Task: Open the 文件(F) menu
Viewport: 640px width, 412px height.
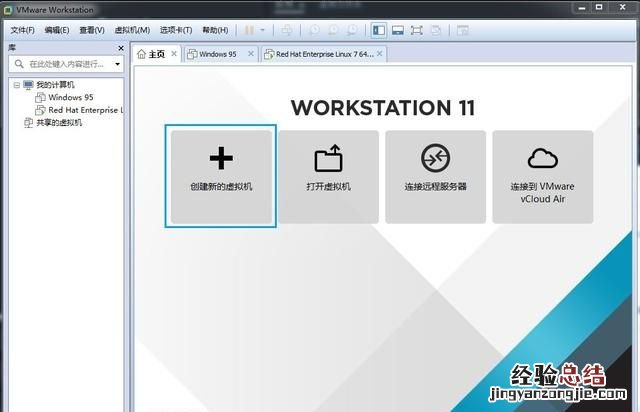Action: pos(22,30)
